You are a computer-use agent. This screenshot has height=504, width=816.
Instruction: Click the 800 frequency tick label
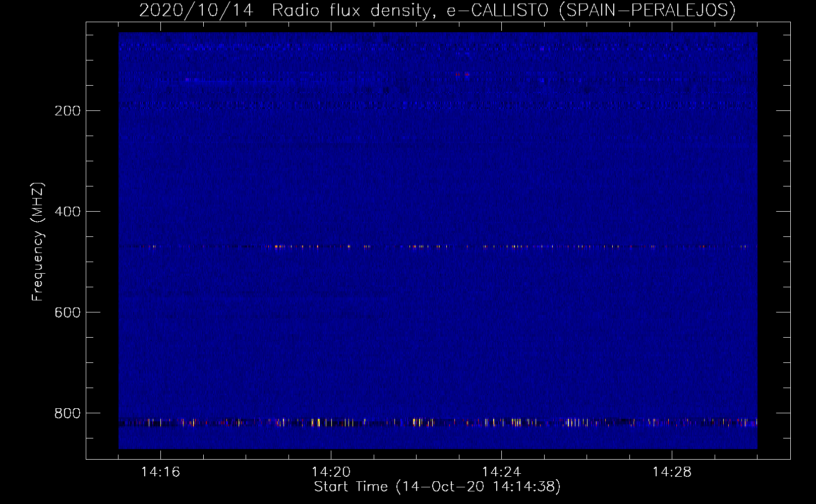[68, 413]
